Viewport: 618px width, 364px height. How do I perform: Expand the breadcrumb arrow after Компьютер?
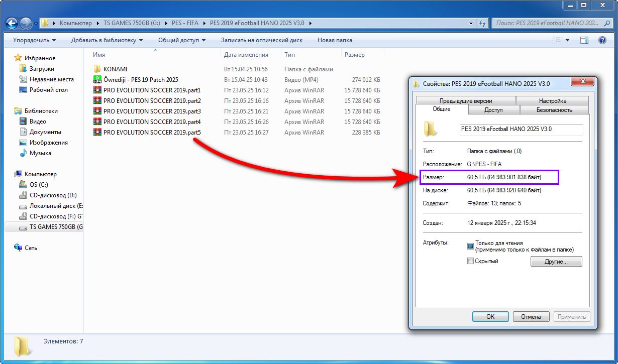coord(97,23)
